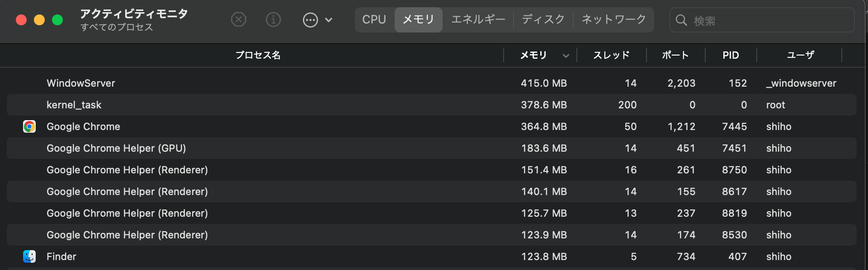The width and height of the screenshot is (868, 270).
Task: Click the magnifying glass search icon
Action: (x=681, y=20)
